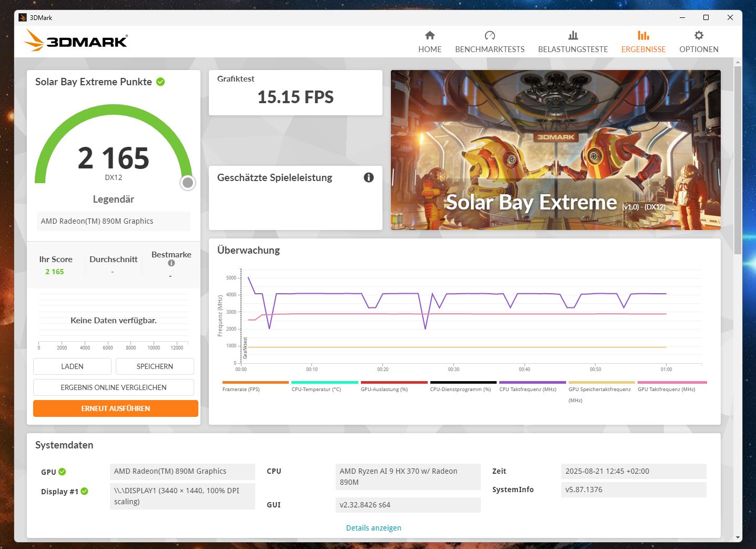Toggle CPU Taktfrequenz (MHz) legend swatch
The image size is (756, 549).
click(x=532, y=382)
